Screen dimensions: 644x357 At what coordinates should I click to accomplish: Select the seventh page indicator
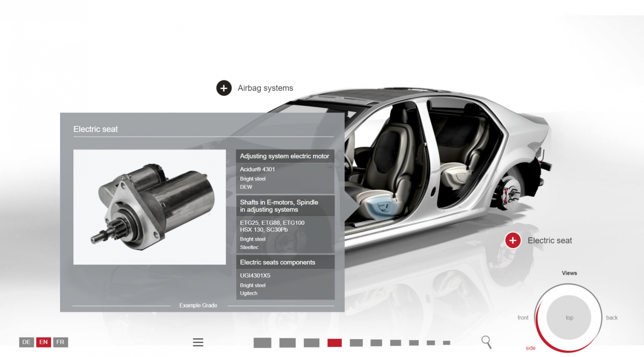(x=395, y=343)
